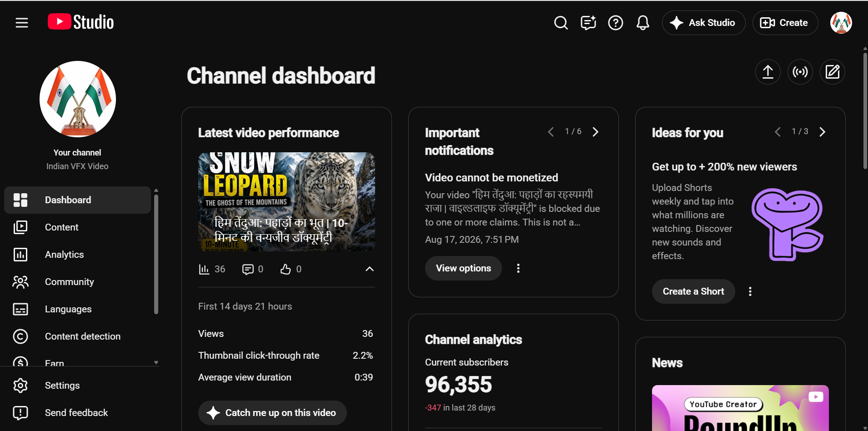Click the "Video cannot be monetized" heading
Screen dimensions: 868x431
[x=492, y=178]
